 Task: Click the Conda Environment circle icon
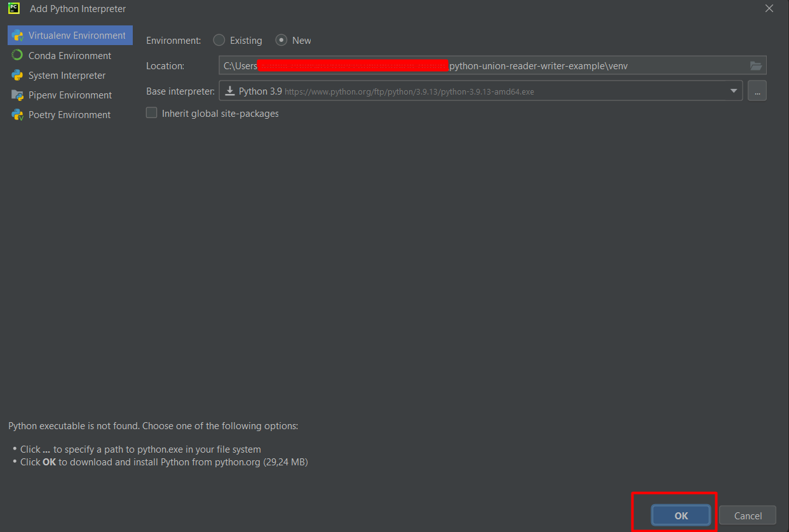click(17, 55)
